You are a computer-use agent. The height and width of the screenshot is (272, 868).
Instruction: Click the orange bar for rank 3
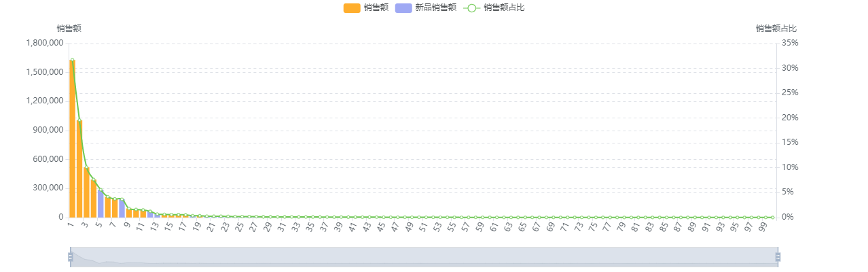[86, 192]
